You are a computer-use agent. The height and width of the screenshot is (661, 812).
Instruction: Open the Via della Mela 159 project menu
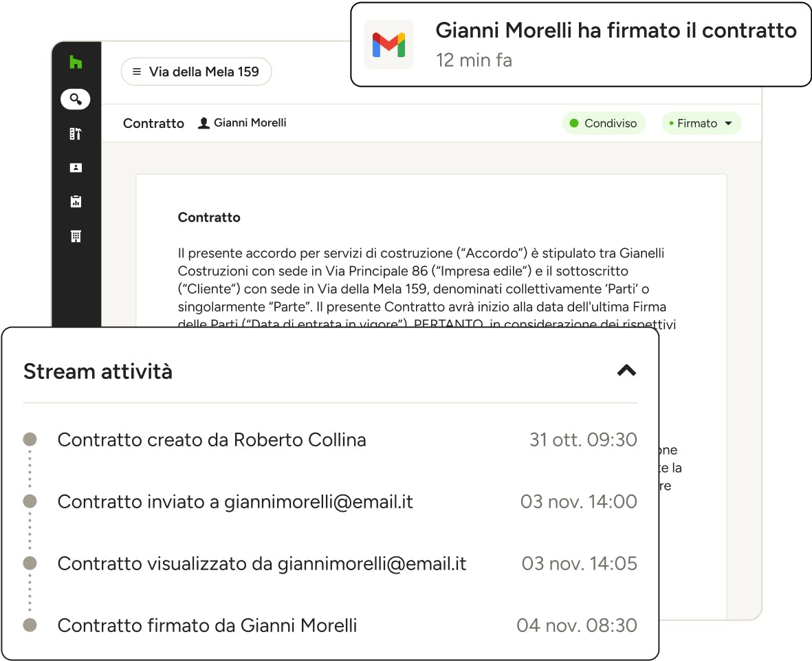pyautogui.click(x=196, y=72)
